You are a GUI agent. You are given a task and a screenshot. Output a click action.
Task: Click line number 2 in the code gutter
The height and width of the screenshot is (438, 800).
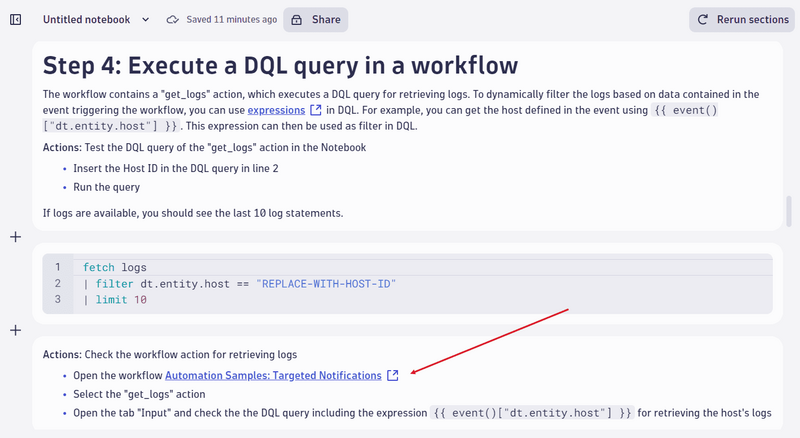[x=58, y=284]
